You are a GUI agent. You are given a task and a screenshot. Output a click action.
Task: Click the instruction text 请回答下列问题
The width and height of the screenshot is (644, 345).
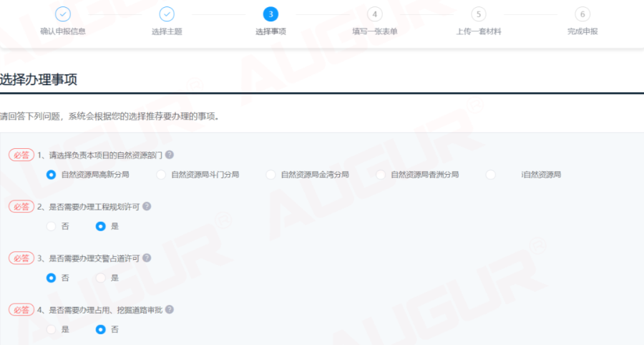click(30, 117)
